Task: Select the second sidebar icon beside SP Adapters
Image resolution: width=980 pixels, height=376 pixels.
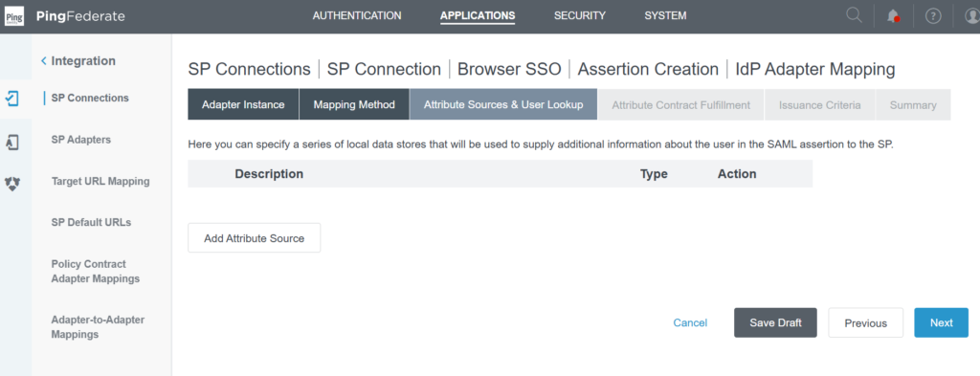Action: [x=11, y=142]
